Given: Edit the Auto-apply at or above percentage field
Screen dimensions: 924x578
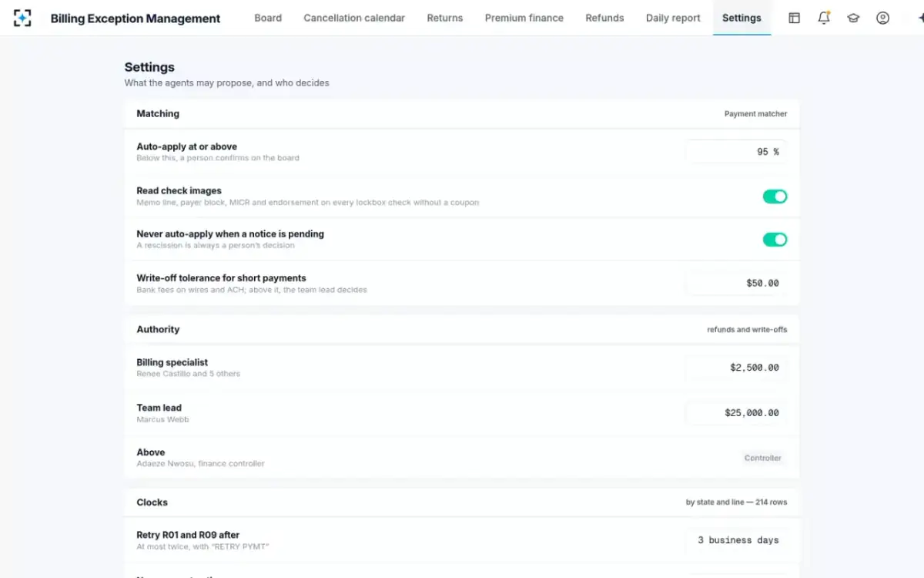Looking at the screenshot, I should (x=736, y=152).
